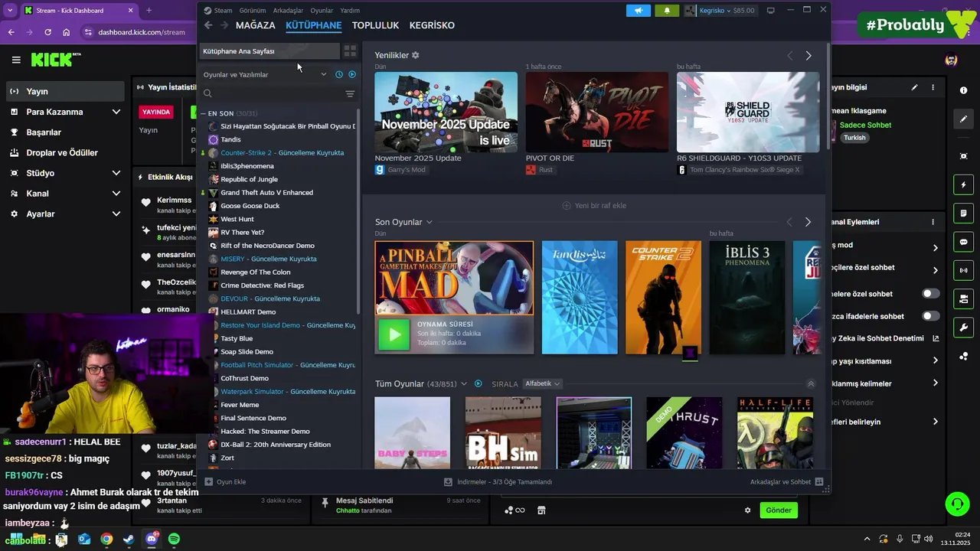Open Kick chat bubble icon in right rail

(963, 242)
